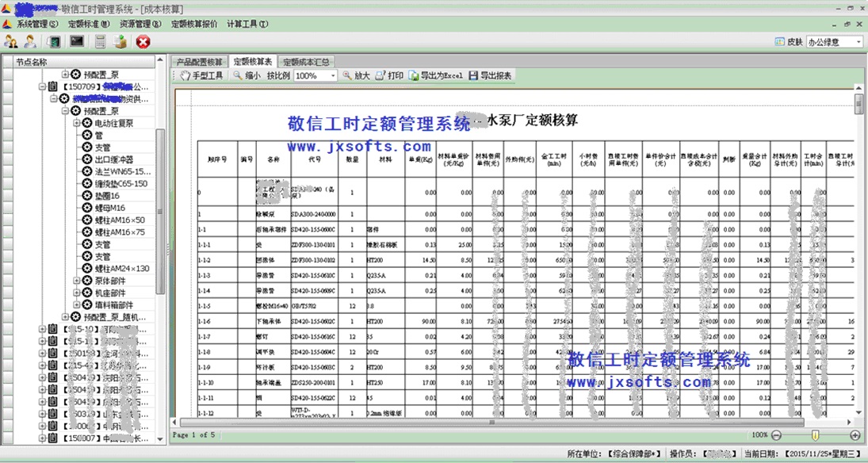Click the gear icon beside 螺柱AM24×130
This screenshot has height=463, width=868.
coord(87,268)
